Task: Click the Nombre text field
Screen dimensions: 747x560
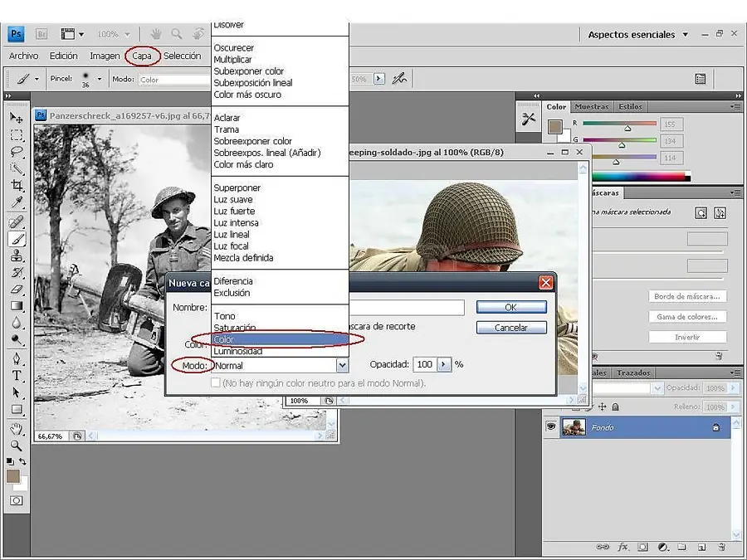Action: pyautogui.click(x=407, y=308)
